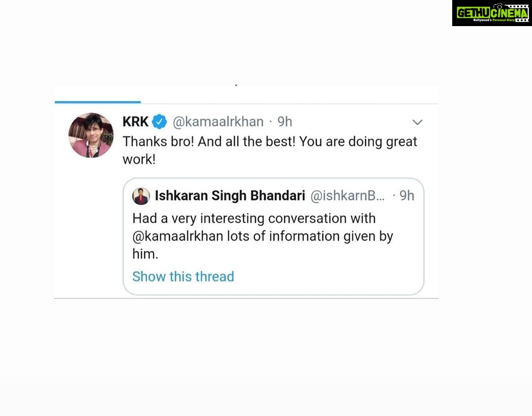Screen dimensions: 532x416
Task: Click the truncated @ishkarnB... handle
Action: [x=348, y=195]
